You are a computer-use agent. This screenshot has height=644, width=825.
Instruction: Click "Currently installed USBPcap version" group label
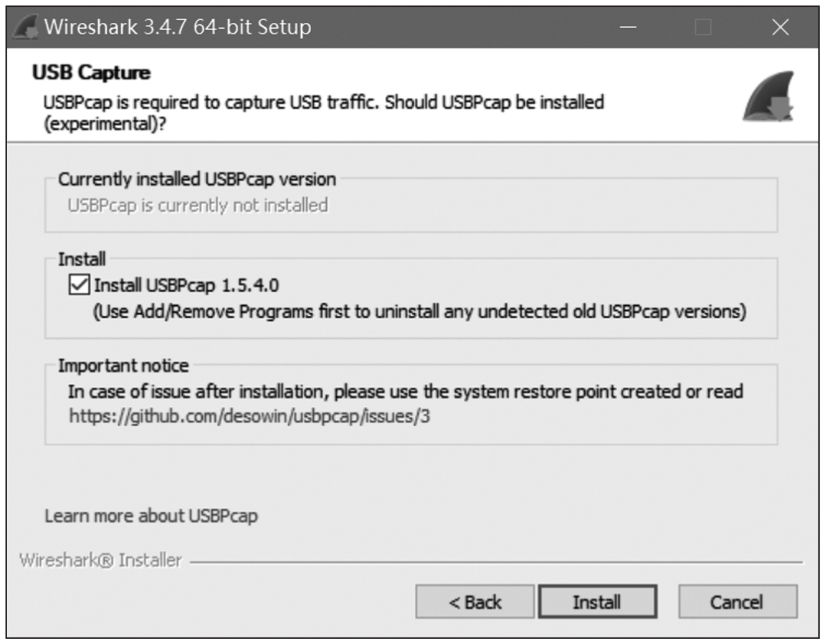[196, 179]
